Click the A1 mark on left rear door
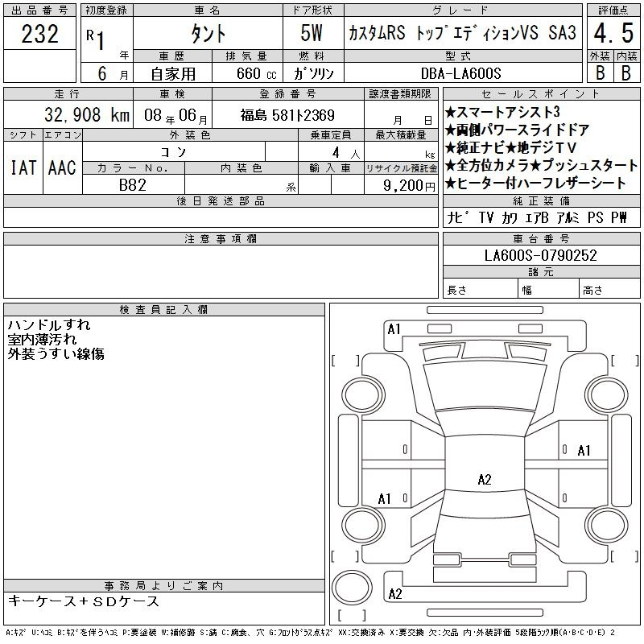Image resolution: width=644 pixels, height=644 pixels. [385, 498]
